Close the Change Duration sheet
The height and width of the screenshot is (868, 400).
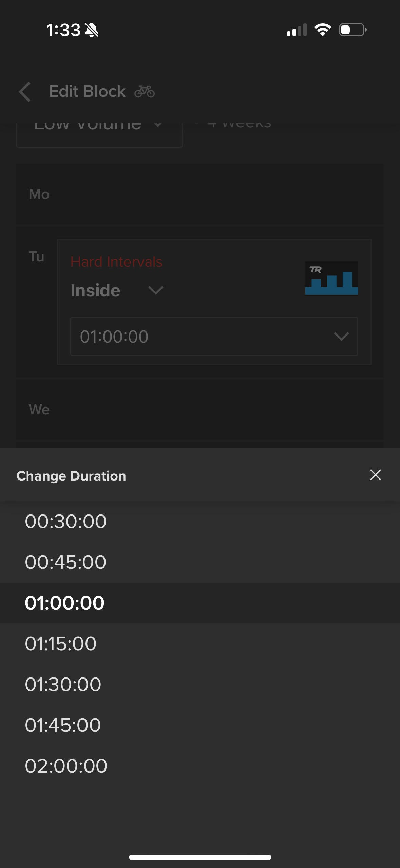pyautogui.click(x=375, y=475)
